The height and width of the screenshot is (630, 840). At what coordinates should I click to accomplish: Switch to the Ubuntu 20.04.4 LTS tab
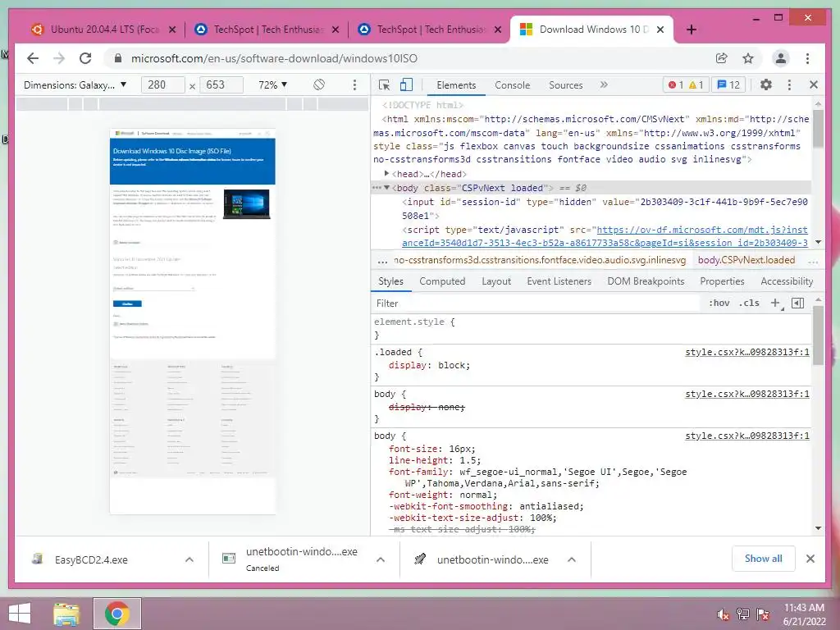[x=97, y=30]
